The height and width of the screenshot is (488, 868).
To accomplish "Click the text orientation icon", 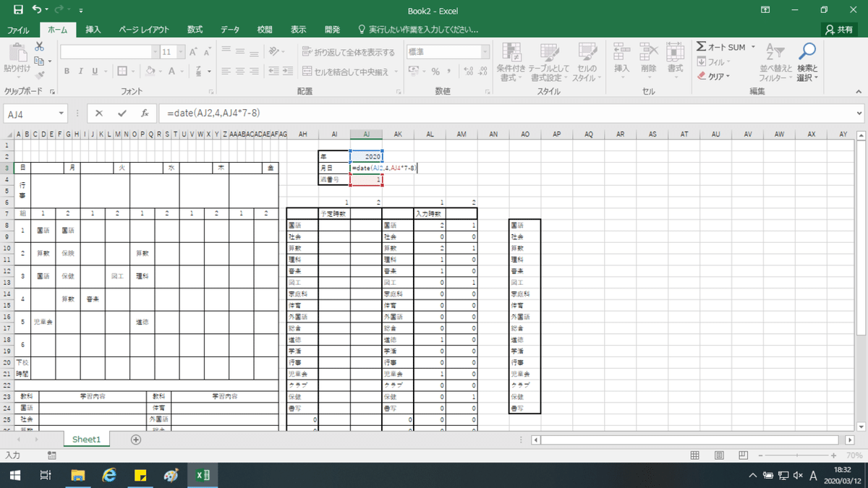I will pos(273,52).
